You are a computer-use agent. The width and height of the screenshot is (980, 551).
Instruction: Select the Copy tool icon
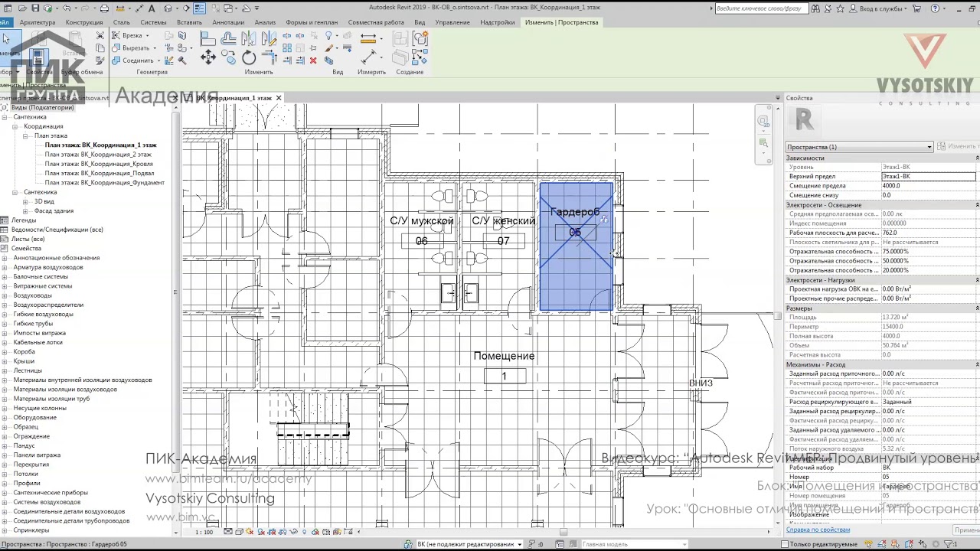[x=228, y=57]
